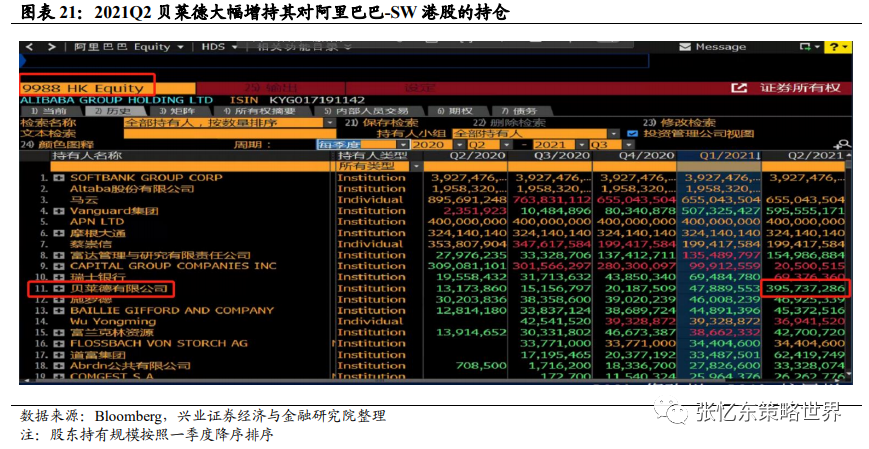Click the Q3/2020 column header
The width and height of the screenshot is (869, 449).
click(550, 156)
